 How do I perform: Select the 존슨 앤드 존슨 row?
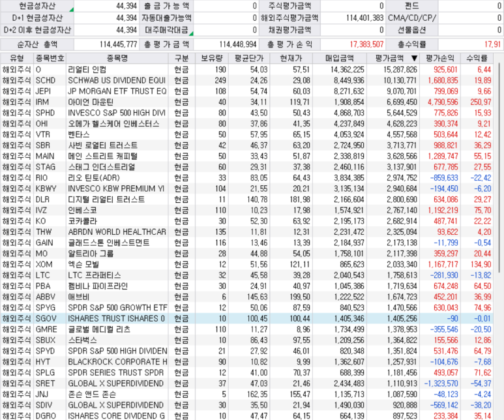[247, 395]
